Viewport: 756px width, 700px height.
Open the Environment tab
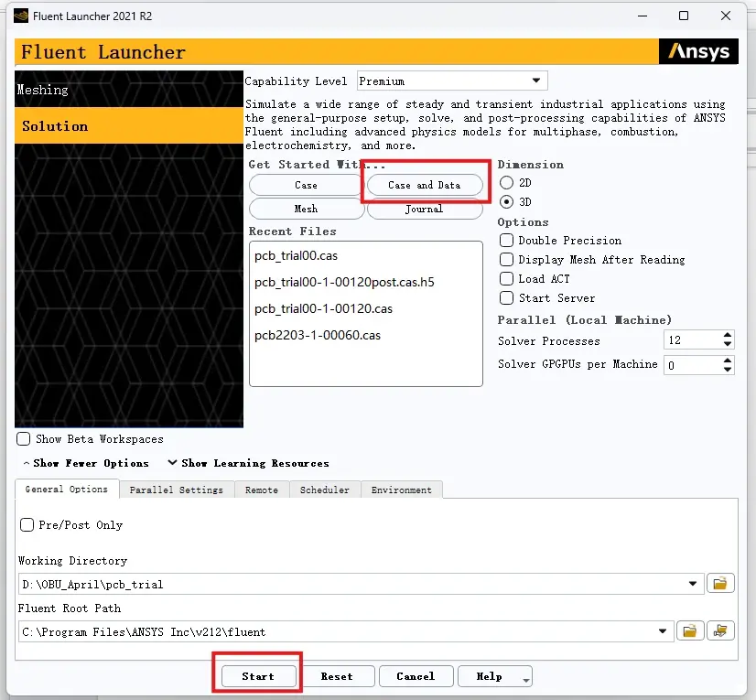click(401, 490)
